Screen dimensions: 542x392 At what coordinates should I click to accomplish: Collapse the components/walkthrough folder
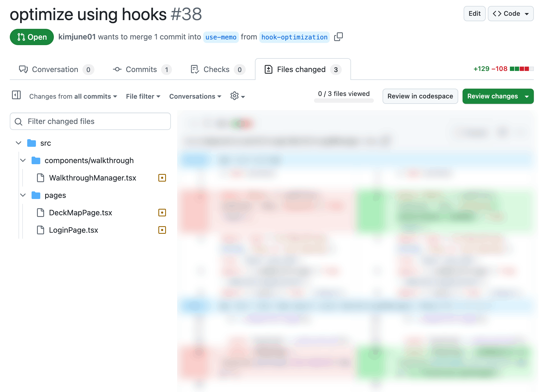tap(23, 160)
